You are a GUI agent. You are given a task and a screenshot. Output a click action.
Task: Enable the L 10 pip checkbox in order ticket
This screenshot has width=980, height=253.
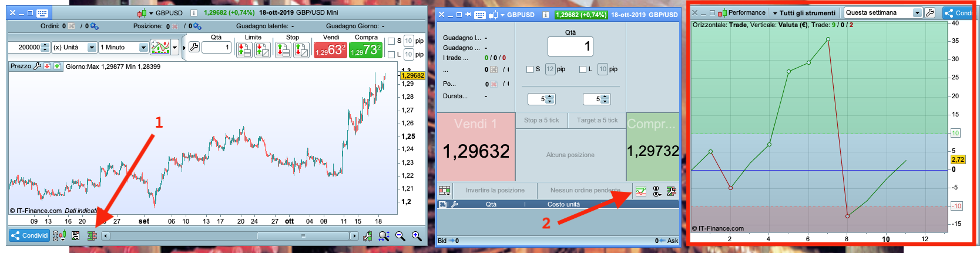(583, 69)
